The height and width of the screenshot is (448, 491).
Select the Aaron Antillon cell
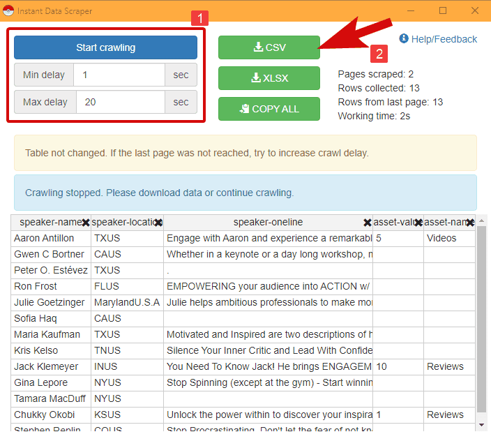(51, 239)
